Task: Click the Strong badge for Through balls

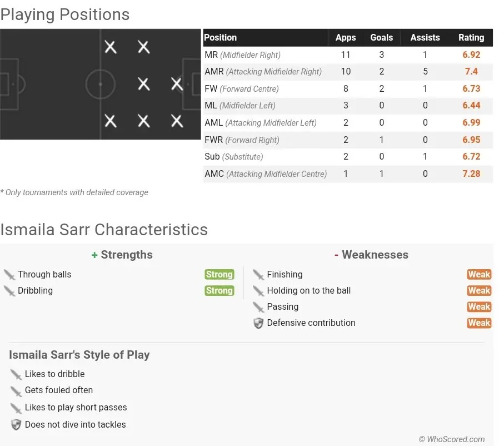Action: pos(219,275)
